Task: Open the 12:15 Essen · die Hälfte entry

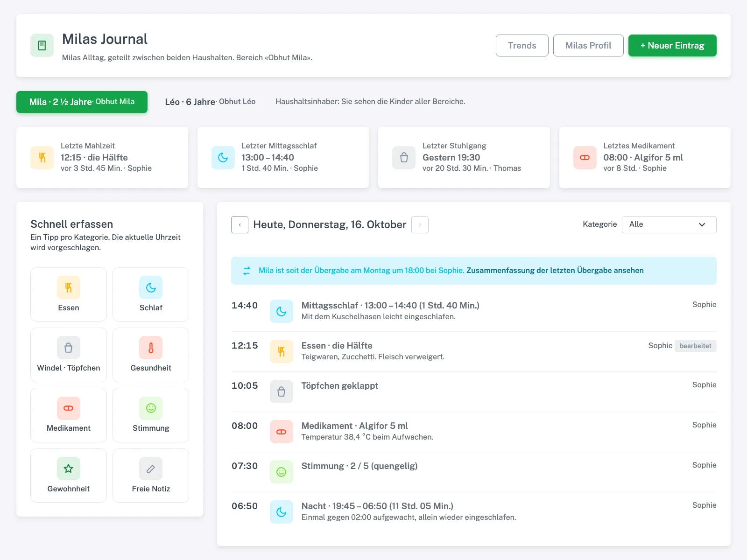Action: coord(474,351)
